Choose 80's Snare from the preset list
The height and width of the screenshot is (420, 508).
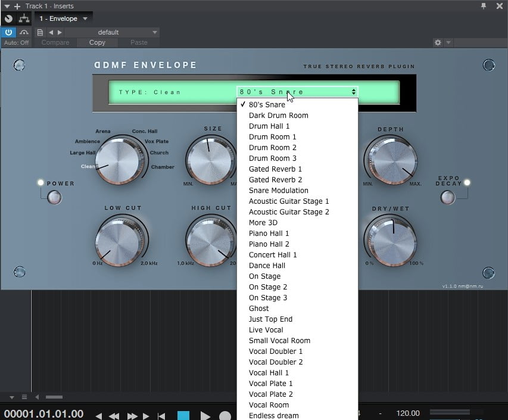[x=297, y=105]
